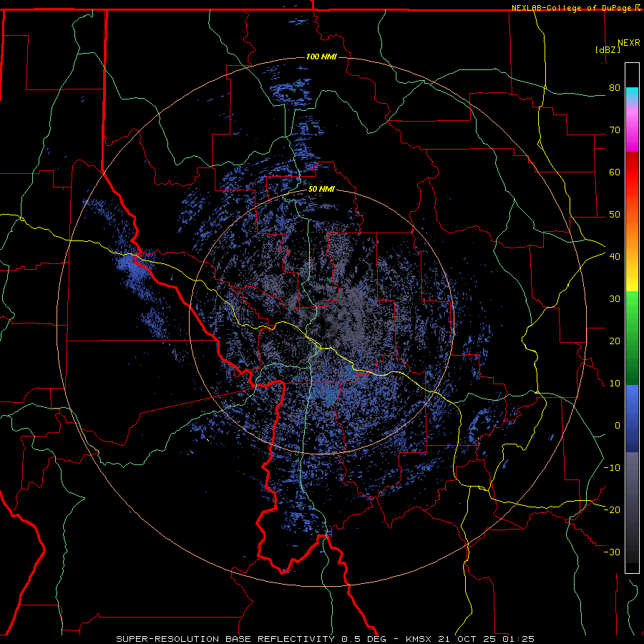Image resolution: width=644 pixels, height=644 pixels.
Task: Click the 70 value on the dBZ scale
Action: coord(615,130)
